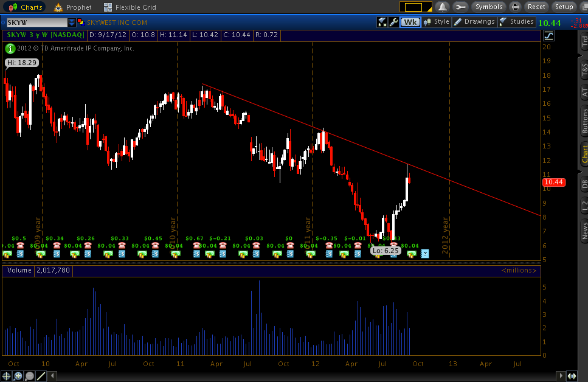The width and height of the screenshot is (588, 382).
Task: Click the quick study flask icon with arrow
Action: click(382, 22)
